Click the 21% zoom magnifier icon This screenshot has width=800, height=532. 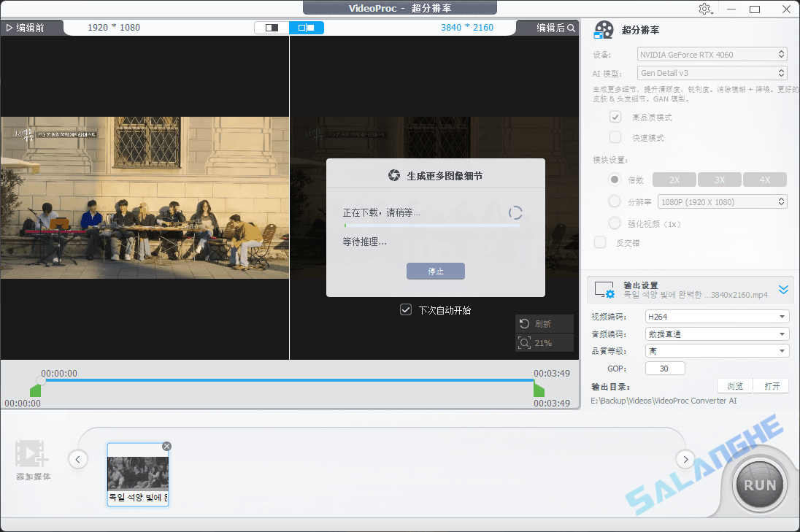pos(523,342)
